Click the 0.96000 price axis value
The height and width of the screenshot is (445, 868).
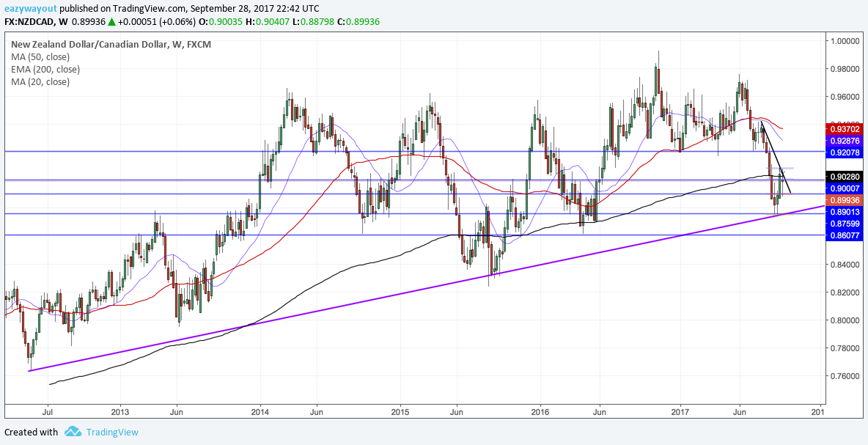pyautogui.click(x=845, y=97)
